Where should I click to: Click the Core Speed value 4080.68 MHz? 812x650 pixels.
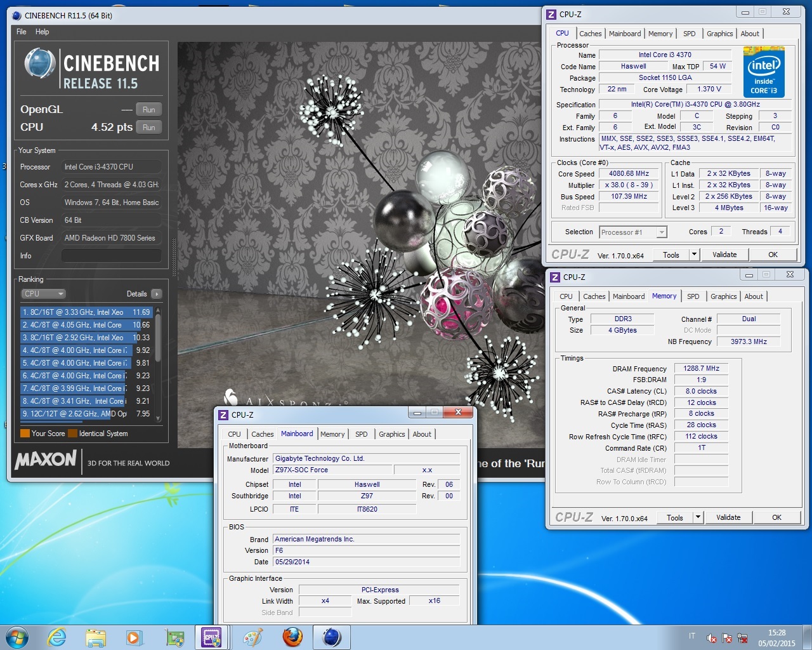tap(629, 173)
